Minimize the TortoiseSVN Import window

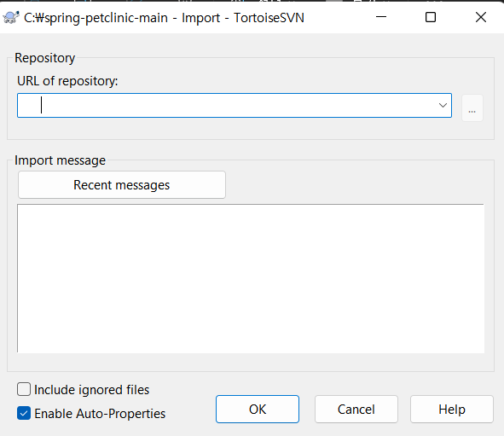pos(381,17)
